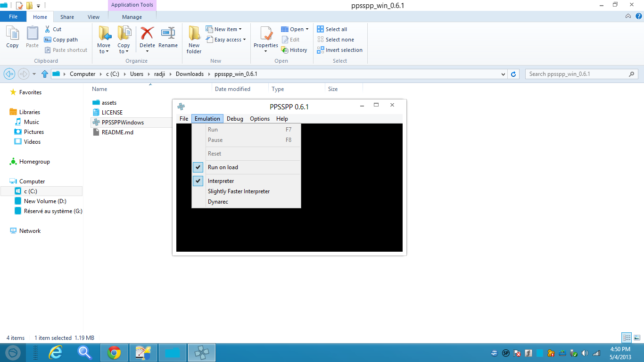Open the Options menu in PPSSPP
The height and width of the screenshot is (362, 644).
point(260,119)
